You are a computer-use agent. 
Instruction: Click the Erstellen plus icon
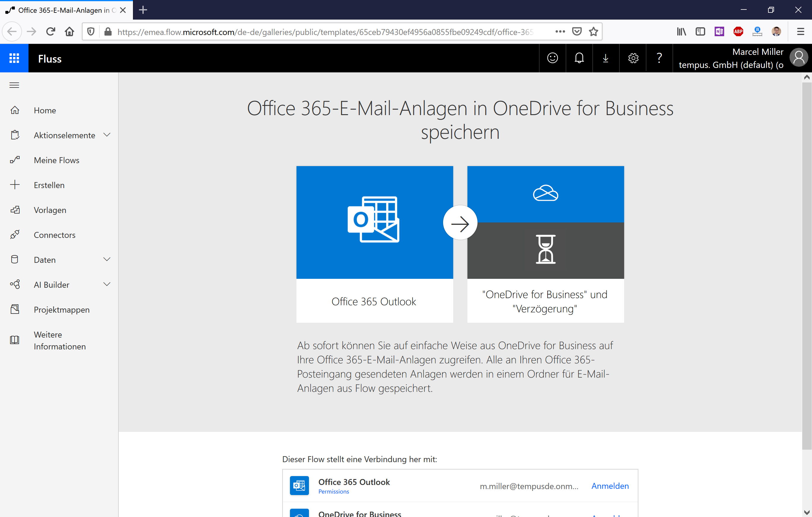15,185
